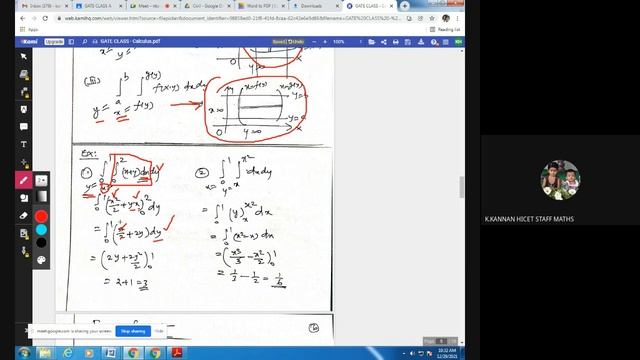Open the locked Read Aloud tool

pos(24,92)
